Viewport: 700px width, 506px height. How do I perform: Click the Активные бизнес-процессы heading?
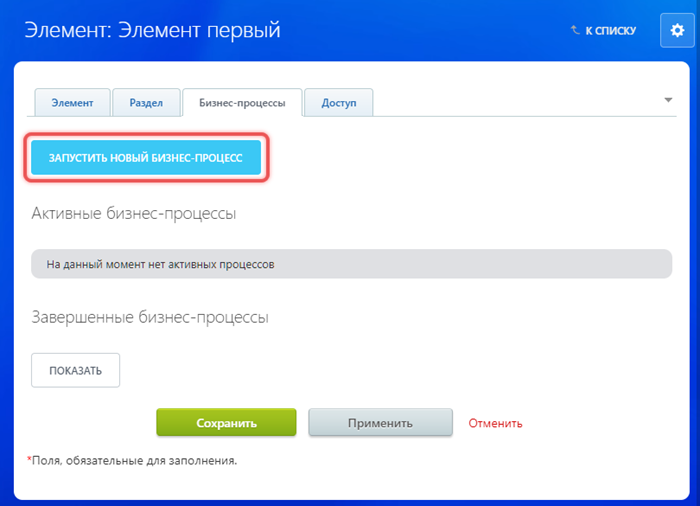[134, 214]
